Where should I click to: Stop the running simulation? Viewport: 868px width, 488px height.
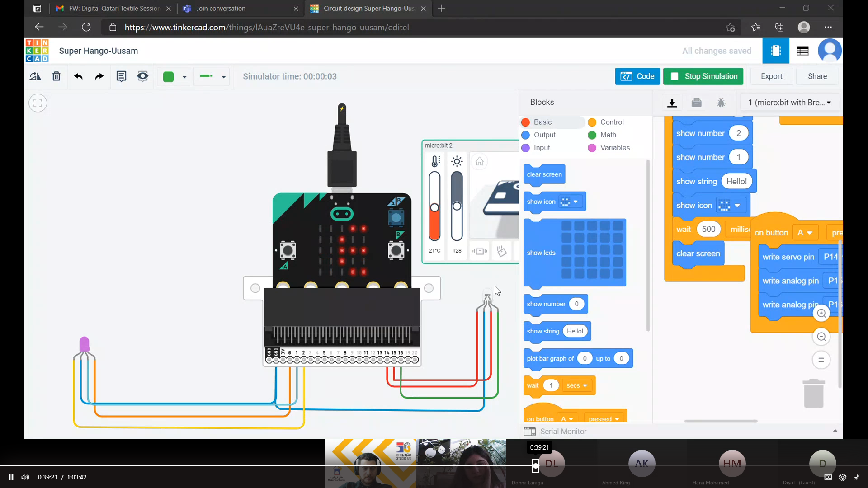703,76
